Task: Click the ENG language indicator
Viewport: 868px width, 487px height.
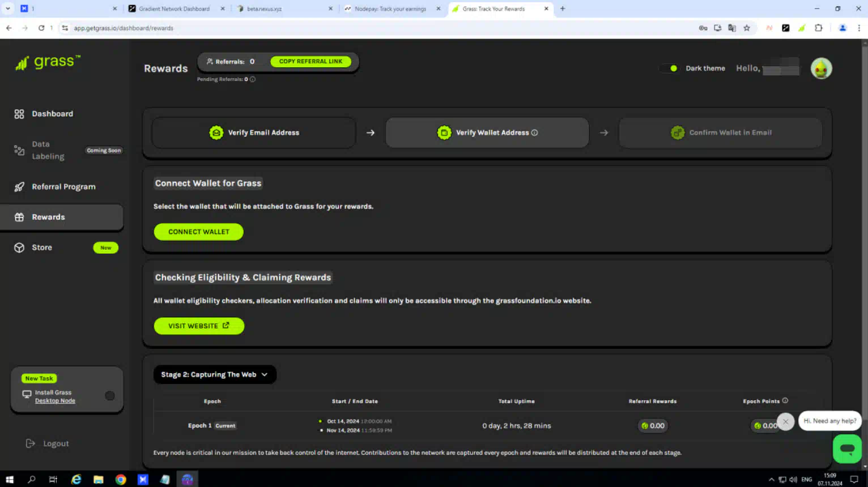Action: [x=807, y=479]
